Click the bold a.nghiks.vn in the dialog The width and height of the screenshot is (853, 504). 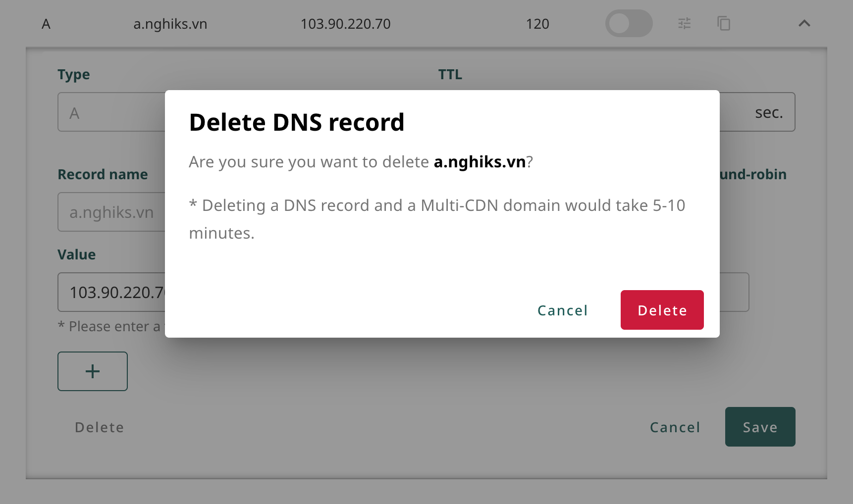point(480,162)
